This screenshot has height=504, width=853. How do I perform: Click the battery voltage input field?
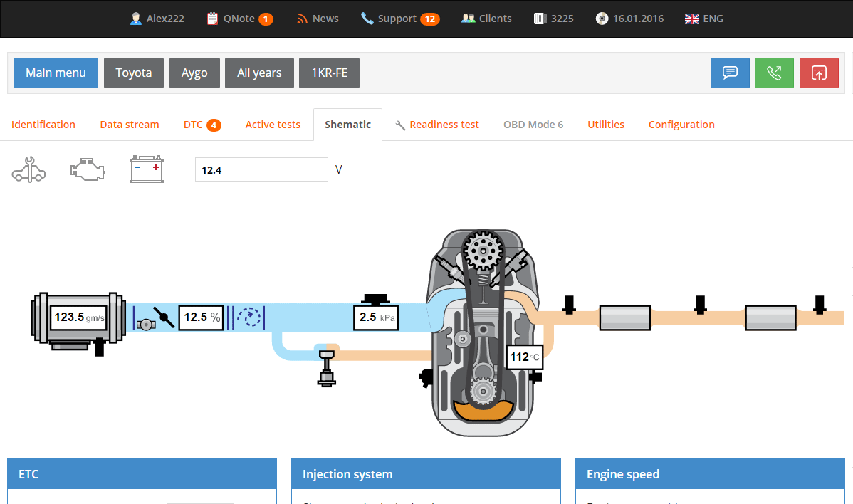click(x=261, y=169)
